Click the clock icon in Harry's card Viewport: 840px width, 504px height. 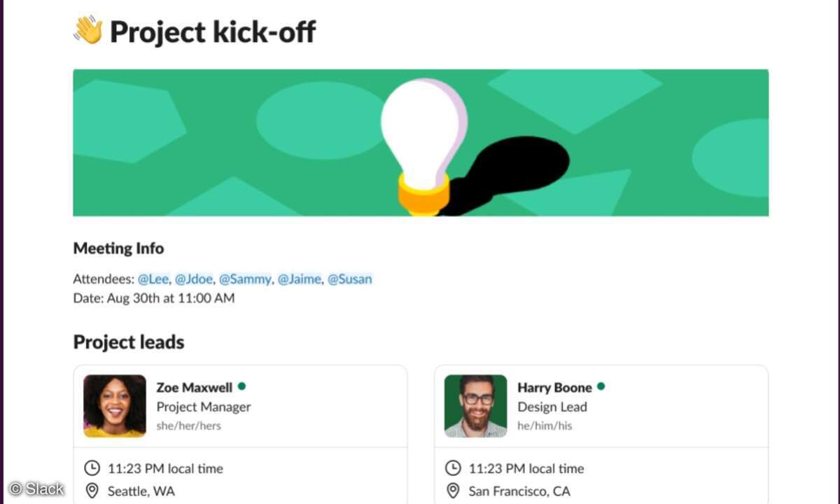(x=453, y=468)
